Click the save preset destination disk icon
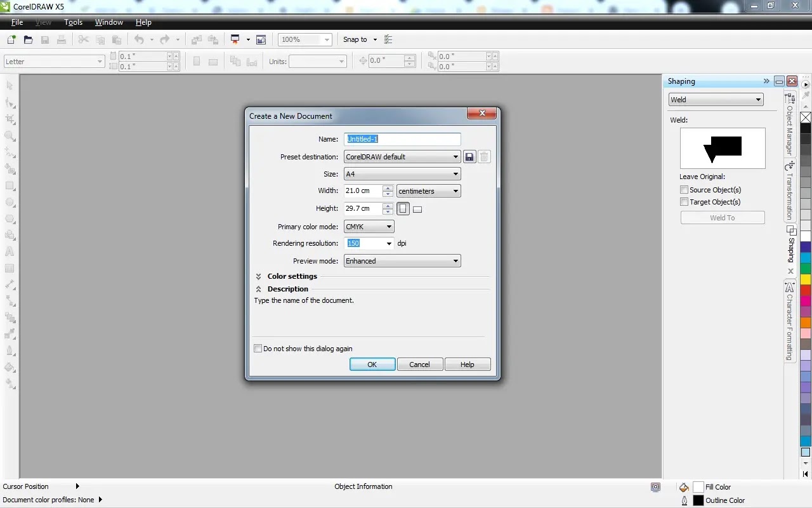 click(469, 157)
